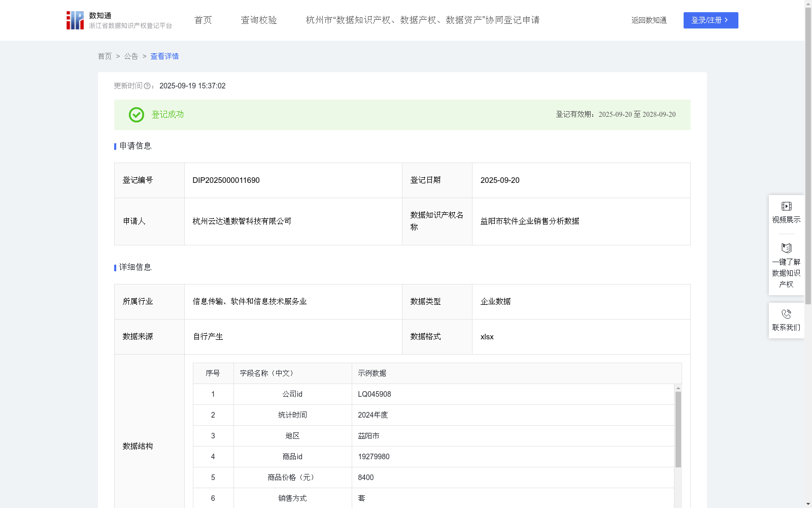Screen dimensions: 812x508
Task: Select the 数据来源 value 自行产生
Action: pos(208,337)
